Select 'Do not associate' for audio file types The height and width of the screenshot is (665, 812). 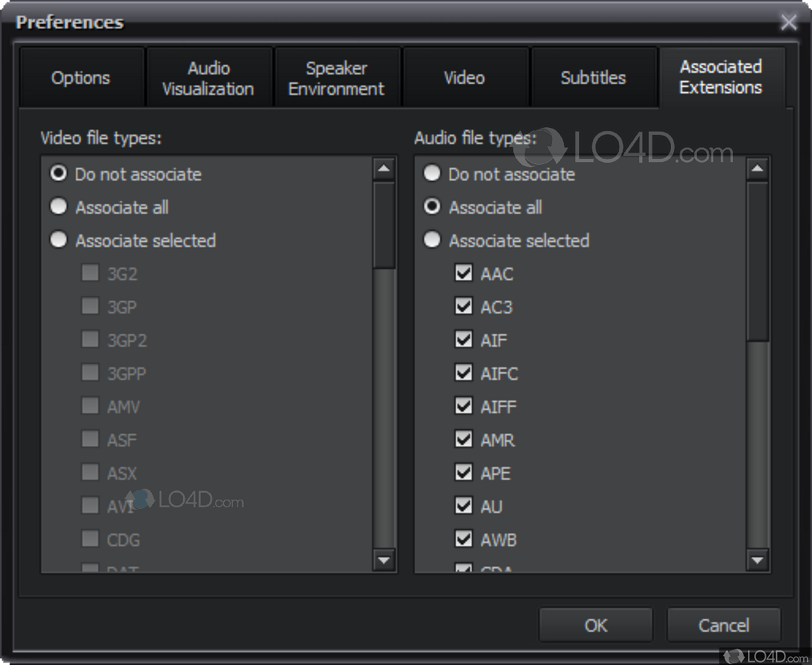[x=432, y=173]
